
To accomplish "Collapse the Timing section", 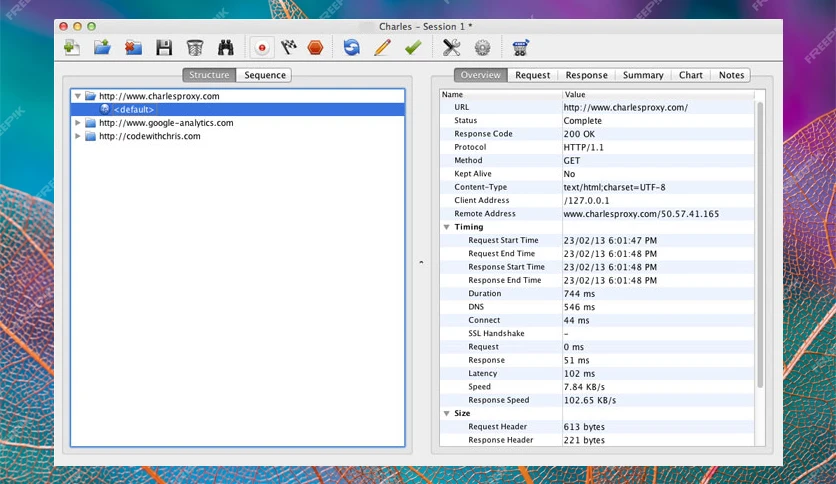I will (447, 227).
